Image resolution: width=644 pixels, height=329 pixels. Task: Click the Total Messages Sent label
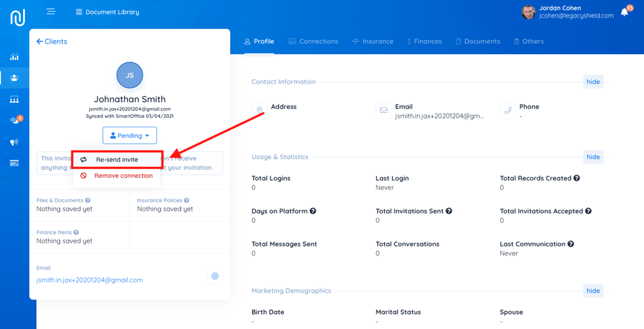(x=284, y=244)
